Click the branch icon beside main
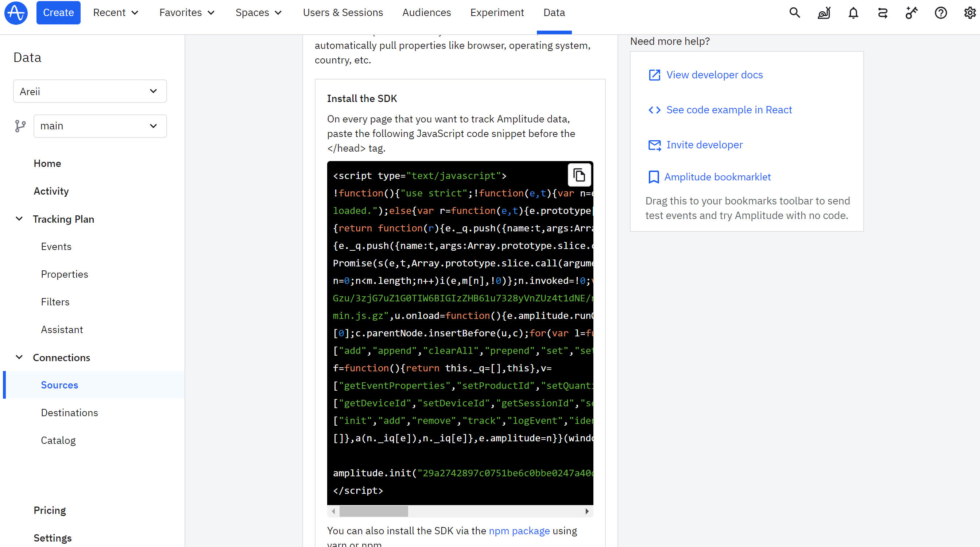 pyautogui.click(x=20, y=126)
